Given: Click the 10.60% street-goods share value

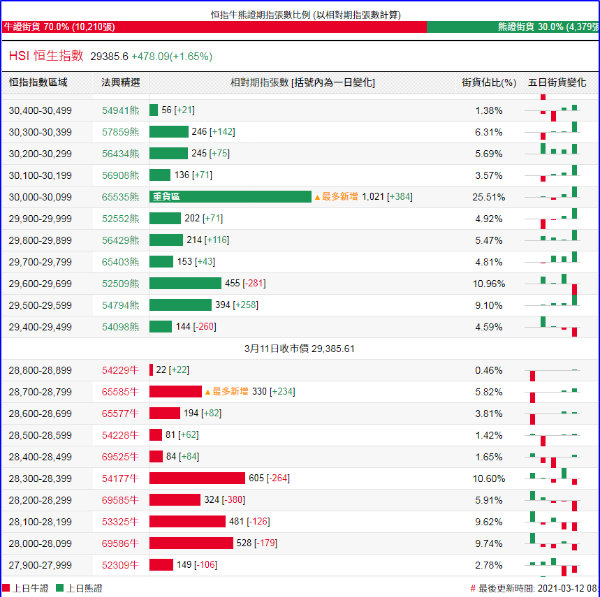Looking at the screenshot, I should tap(489, 478).
